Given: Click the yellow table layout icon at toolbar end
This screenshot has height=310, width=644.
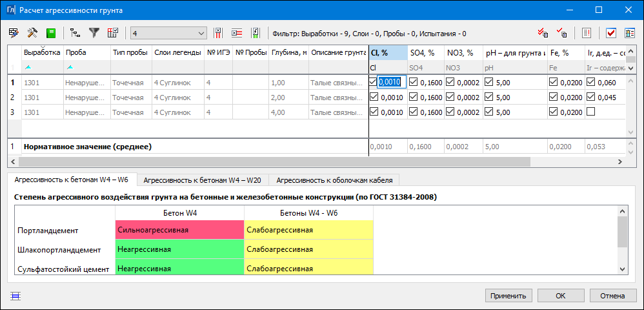Looking at the screenshot, I should [x=630, y=34].
